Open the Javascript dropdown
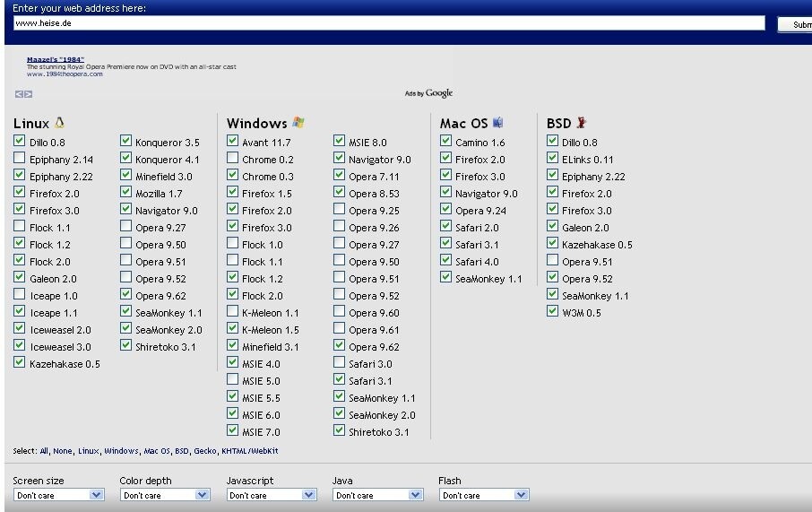812x512 pixels. pos(272,495)
